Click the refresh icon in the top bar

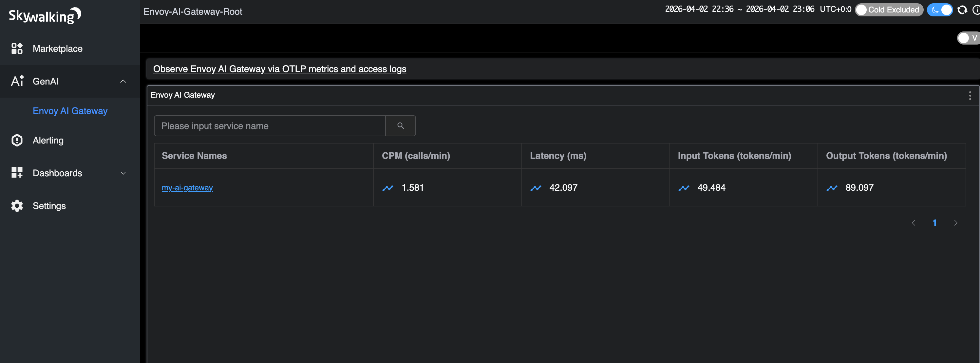click(962, 10)
